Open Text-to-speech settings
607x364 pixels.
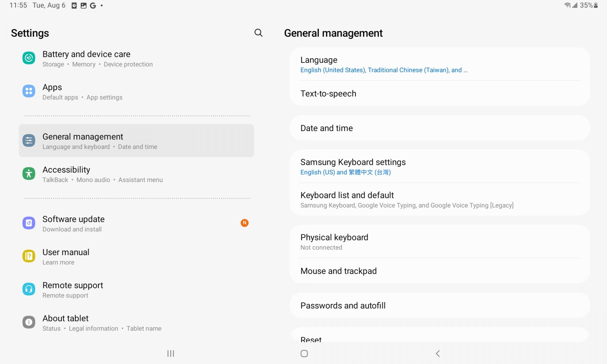pos(439,94)
